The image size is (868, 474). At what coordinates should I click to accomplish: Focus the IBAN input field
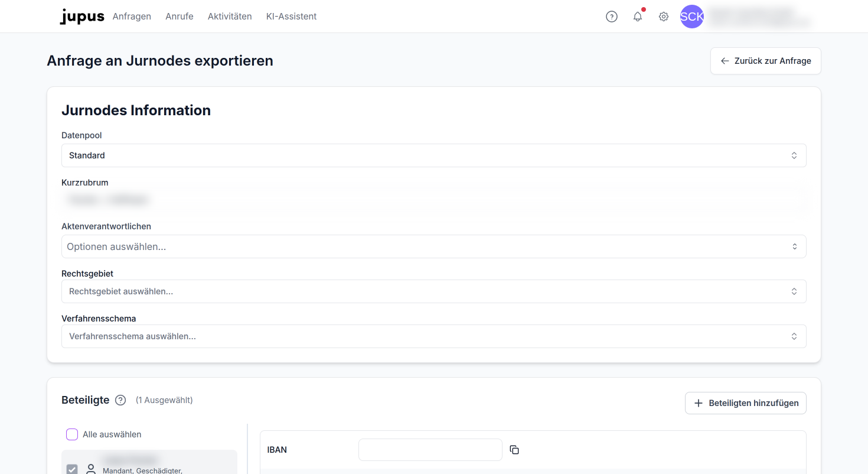click(430, 450)
